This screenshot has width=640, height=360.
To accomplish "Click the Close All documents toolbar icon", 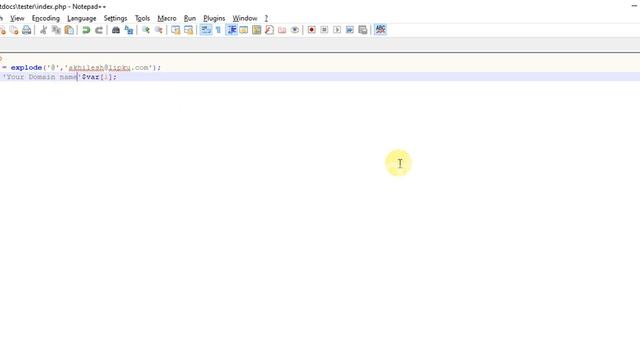I will 14,30.
